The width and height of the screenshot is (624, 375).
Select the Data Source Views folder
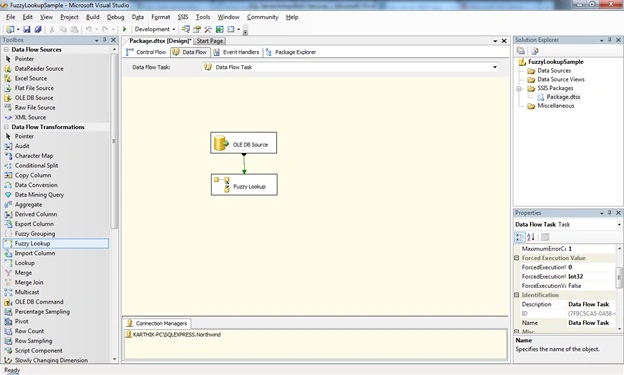[560, 79]
